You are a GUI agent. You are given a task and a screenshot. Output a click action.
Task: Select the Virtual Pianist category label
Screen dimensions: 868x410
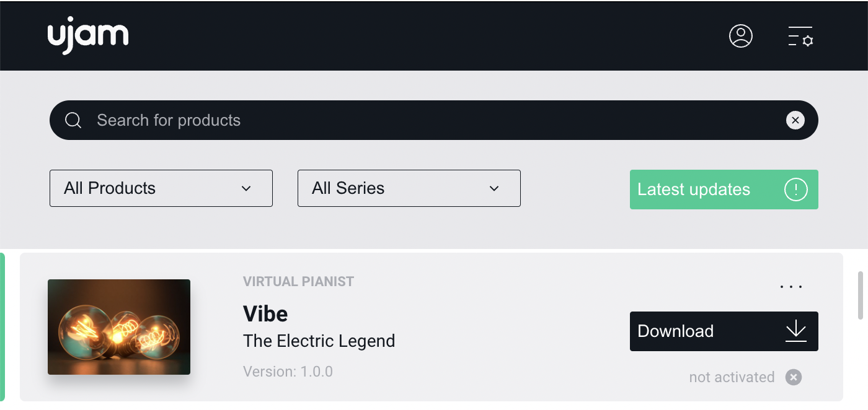pyautogui.click(x=298, y=281)
